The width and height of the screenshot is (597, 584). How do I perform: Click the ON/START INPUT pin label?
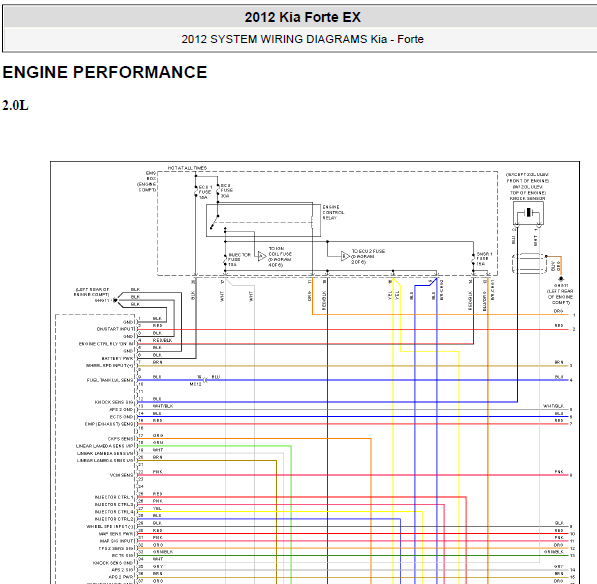115,329
